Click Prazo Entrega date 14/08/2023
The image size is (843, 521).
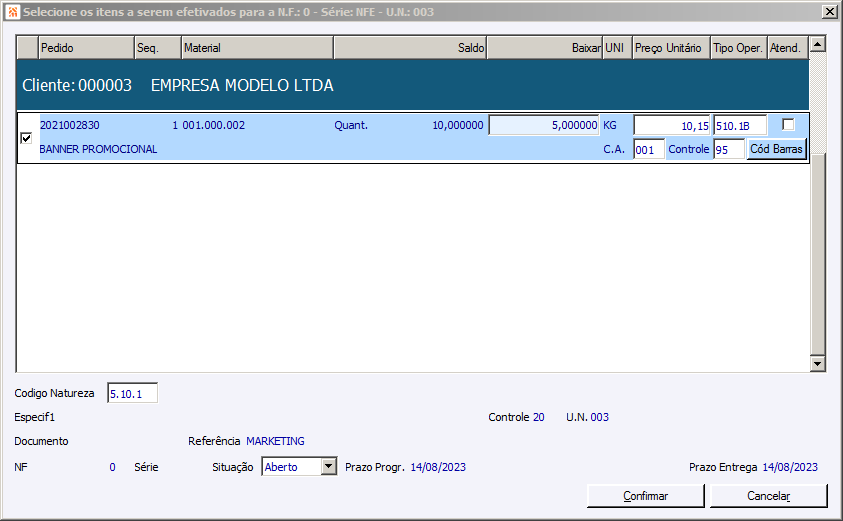pos(790,467)
